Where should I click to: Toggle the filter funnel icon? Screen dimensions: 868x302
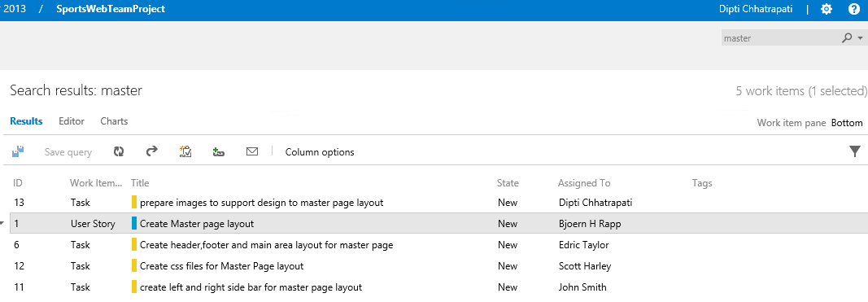click(855, 151)
